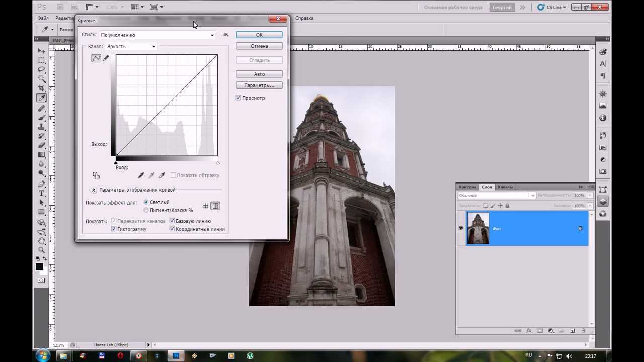This screenshot has width=644, height=362.
Task: Open the Стиль preset dropdown
Action: (x=157, y=35)
